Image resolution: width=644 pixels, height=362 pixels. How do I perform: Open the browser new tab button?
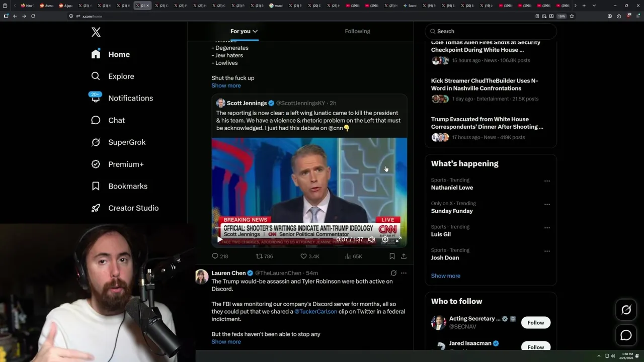pos(584,6)
